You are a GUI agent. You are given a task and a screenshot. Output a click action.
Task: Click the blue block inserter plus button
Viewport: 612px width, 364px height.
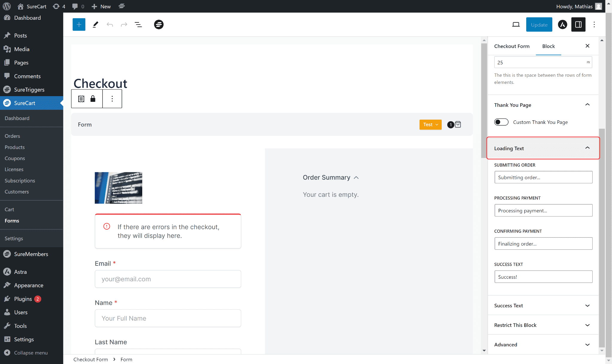(79, 24)
